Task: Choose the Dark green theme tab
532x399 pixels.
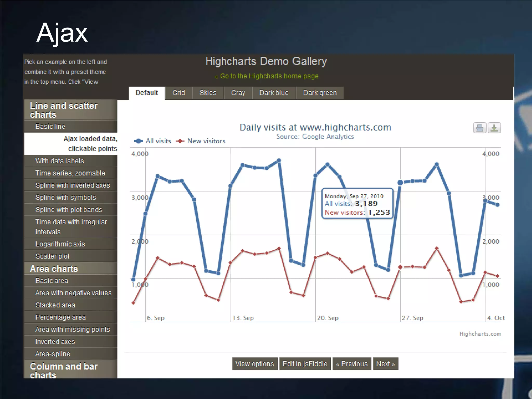Action: coord(320,93)
